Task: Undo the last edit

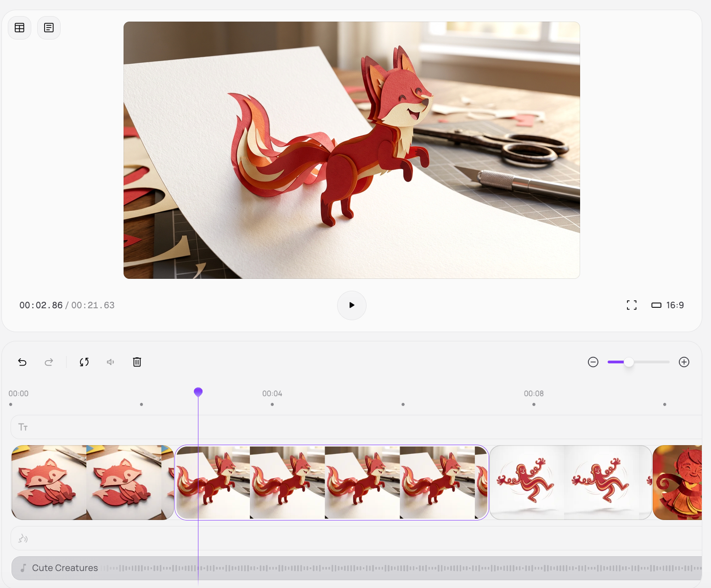Action: [22, 362]
